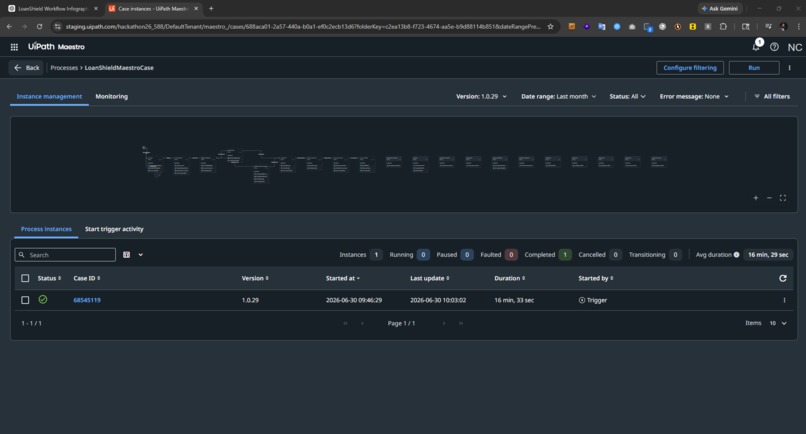The width and height of the screenshot is (806, 434).
Task: Open the Version 1.0.29 filter dropdown
Action: (481, 96)
